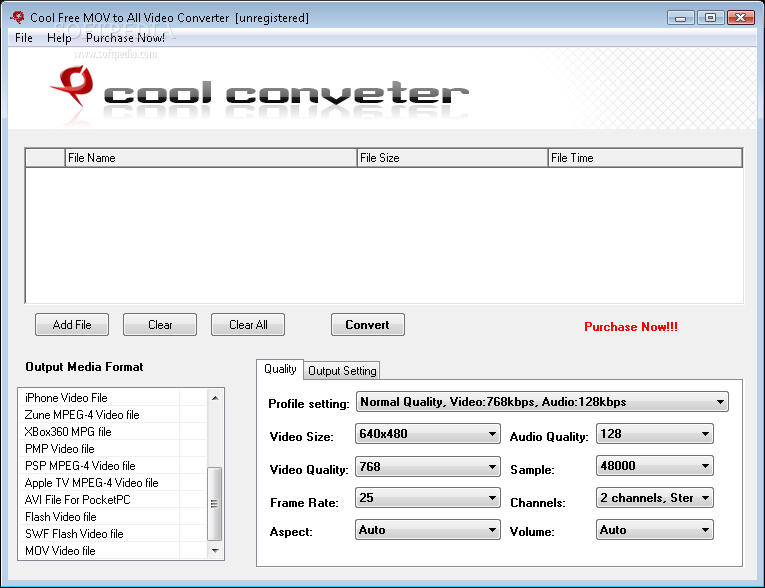This screenshot has width=765, height=588.
Task: Open the Volume dropdown
Action: 655,530
